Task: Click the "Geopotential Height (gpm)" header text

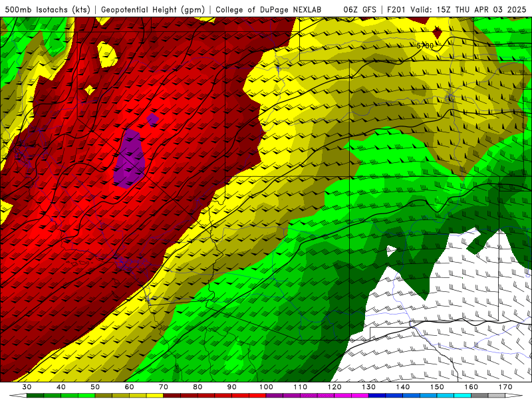Action: click(153, 9)
